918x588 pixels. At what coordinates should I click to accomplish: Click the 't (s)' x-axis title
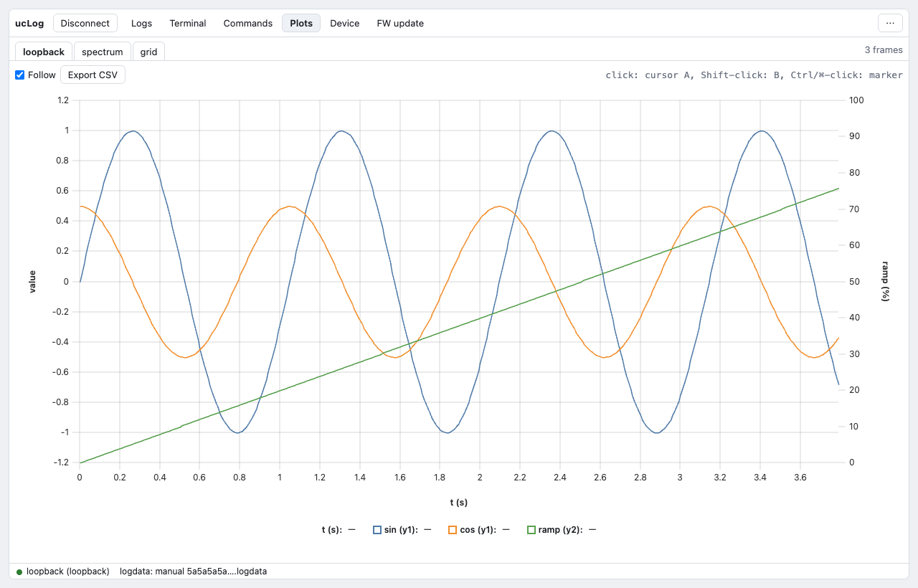[x=459, y=502]
